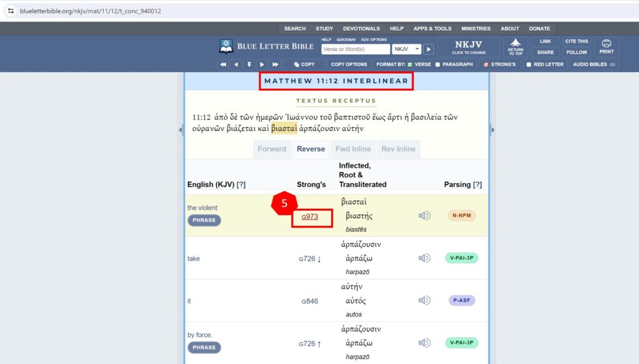
Task: Play audio pronunciation for autos
Action: click(424, 300)
